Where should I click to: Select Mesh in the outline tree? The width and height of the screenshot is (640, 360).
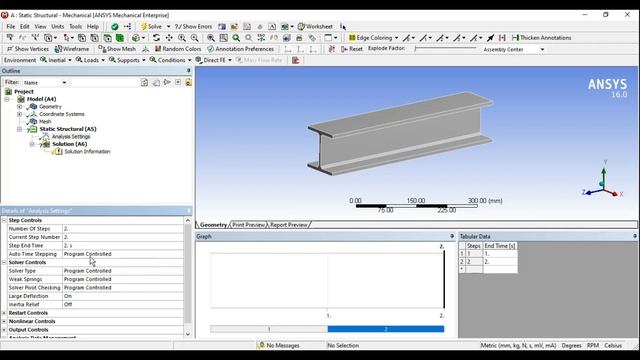click(x=45, y=122)
